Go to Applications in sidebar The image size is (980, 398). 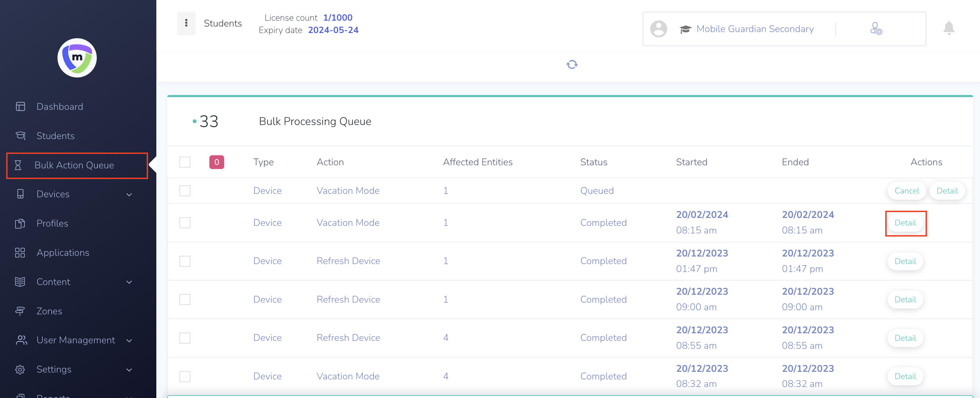[x=63, y=253]
